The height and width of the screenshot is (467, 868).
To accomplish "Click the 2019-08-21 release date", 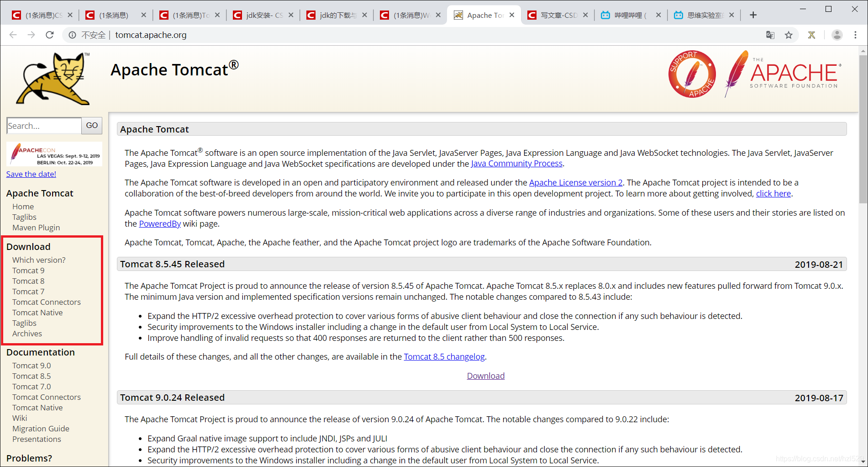I will click(819, 265).
